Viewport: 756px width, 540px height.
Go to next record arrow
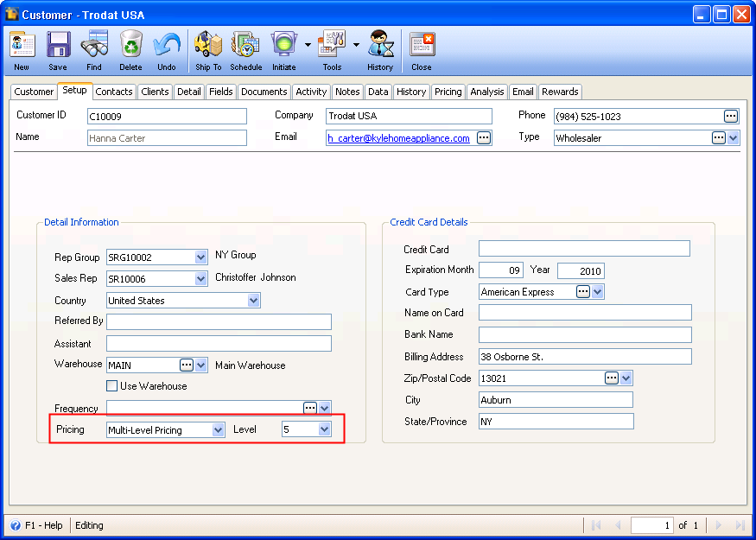click(x=719, y=525)
